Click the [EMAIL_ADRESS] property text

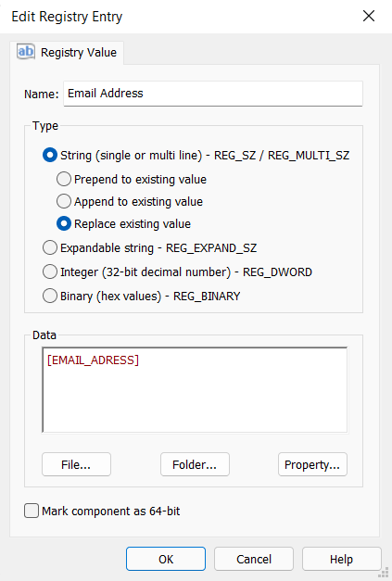point(93,360)
